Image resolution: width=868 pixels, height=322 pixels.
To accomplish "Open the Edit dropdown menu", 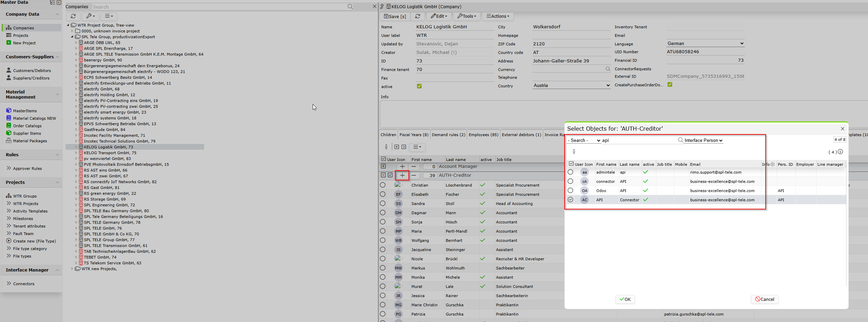I will tap(439, 16).
